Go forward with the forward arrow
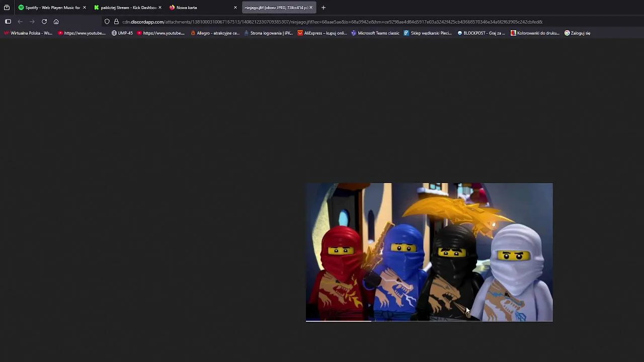 (x=32, y=22)
